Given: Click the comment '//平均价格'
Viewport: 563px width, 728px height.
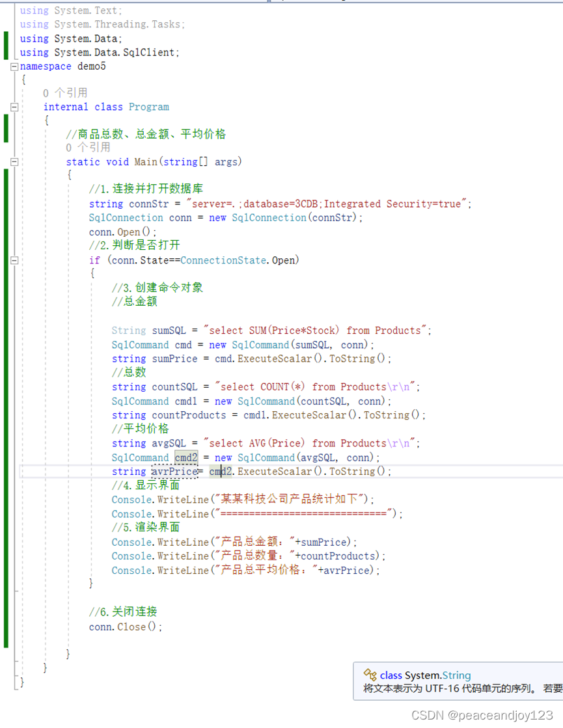Looking at the screenshot, I should 140,429.
